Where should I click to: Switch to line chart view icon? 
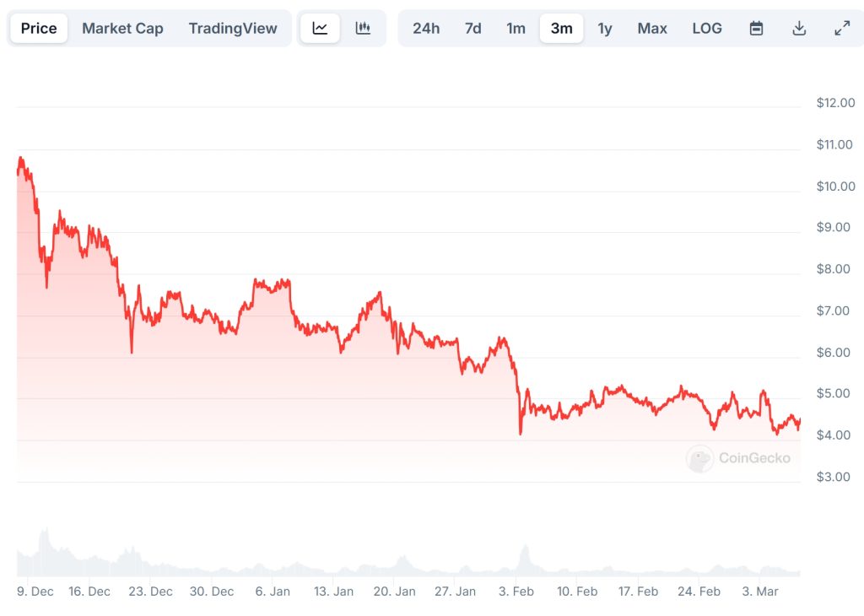320,28
